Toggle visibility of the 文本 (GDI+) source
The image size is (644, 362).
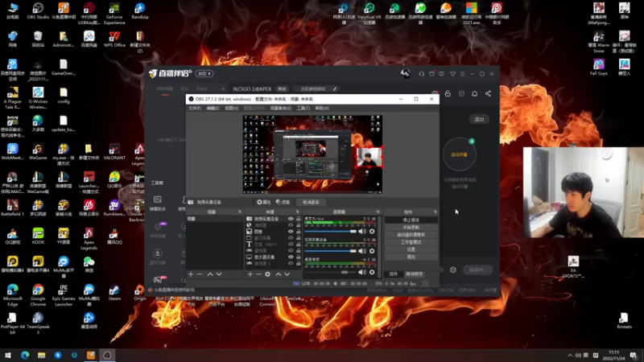(291, 245)
